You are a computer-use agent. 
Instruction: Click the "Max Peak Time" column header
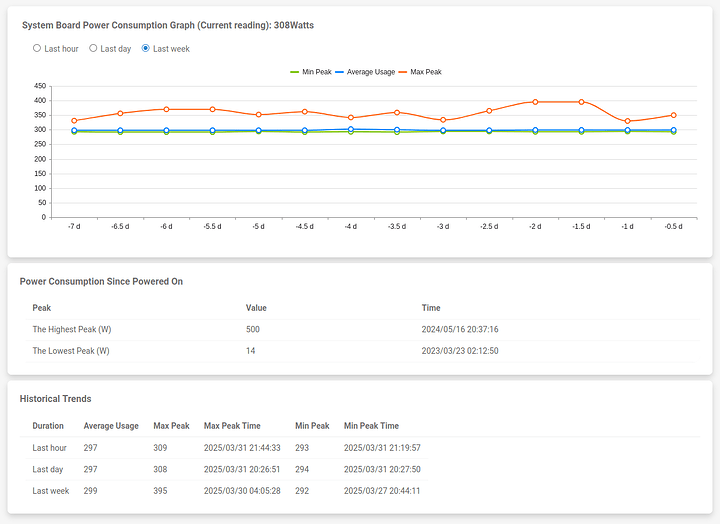[232, 426]
